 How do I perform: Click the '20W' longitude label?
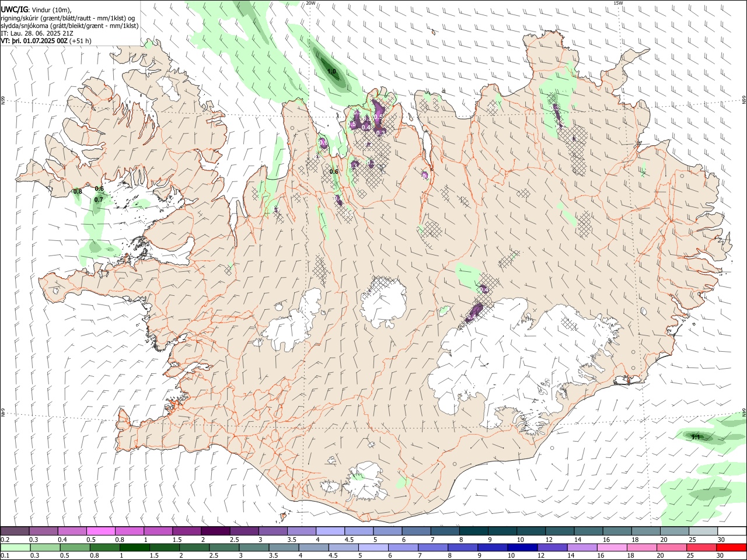pyautogui.click(x=310, y=3)
